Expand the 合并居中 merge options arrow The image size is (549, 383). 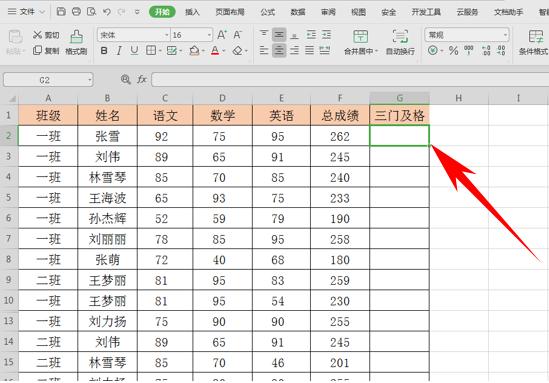point(376,51)
